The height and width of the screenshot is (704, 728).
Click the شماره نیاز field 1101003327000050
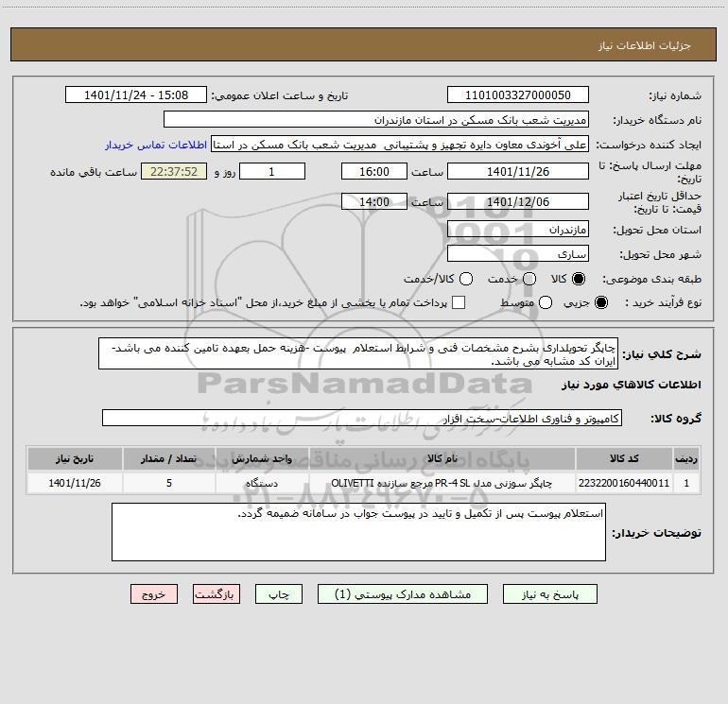518,94
